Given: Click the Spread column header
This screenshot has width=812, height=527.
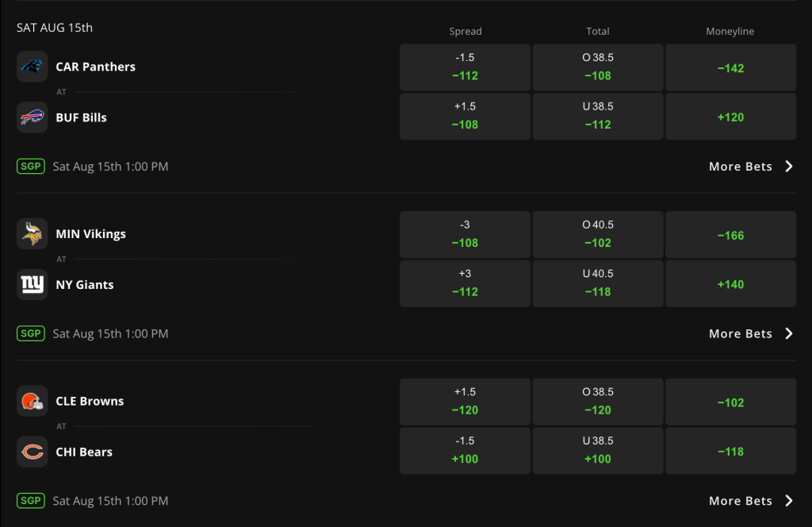Looking at the screenshot, I should coord(465,31).
